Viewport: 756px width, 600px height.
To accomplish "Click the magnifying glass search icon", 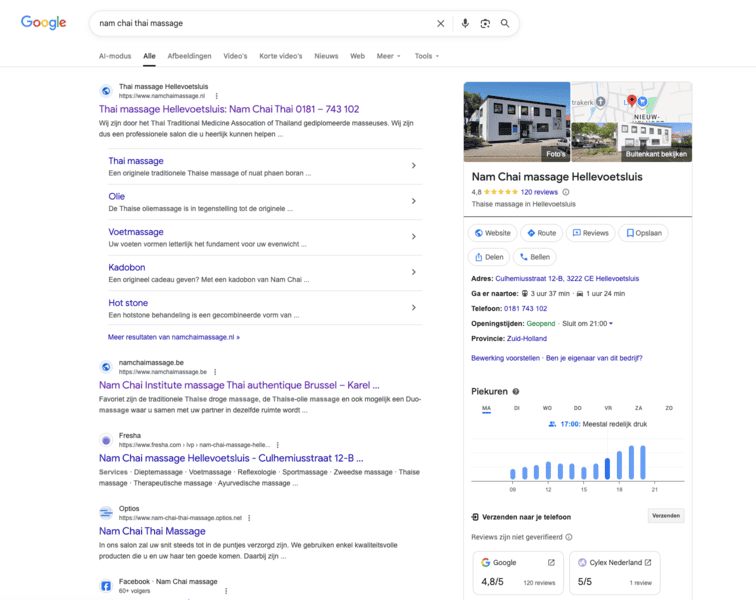I will [x=505, y=23].
